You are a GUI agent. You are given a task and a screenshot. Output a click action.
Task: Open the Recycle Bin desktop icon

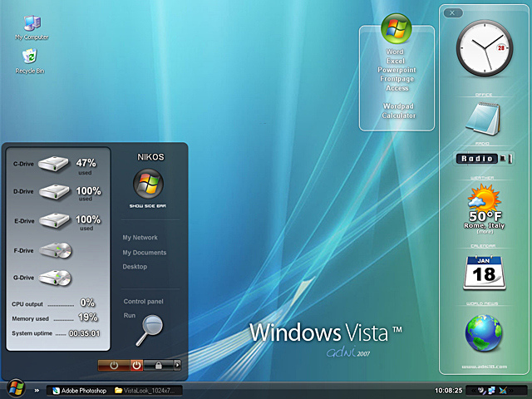[x=30, y=62]
